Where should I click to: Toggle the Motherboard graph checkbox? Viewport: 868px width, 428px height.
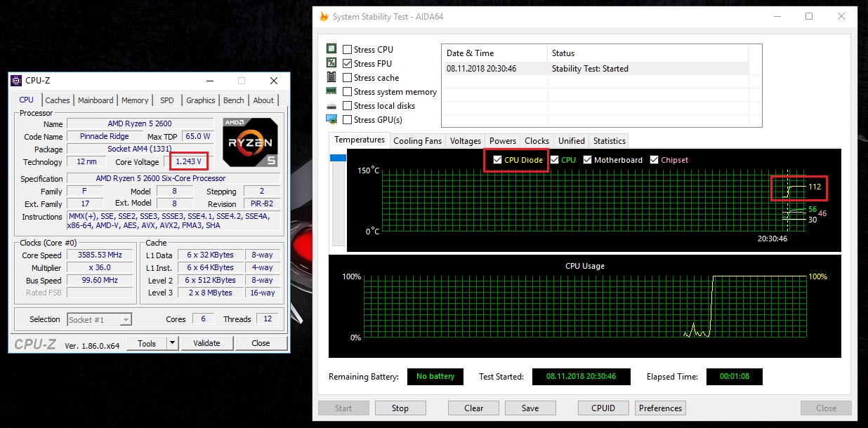point(587,160)
